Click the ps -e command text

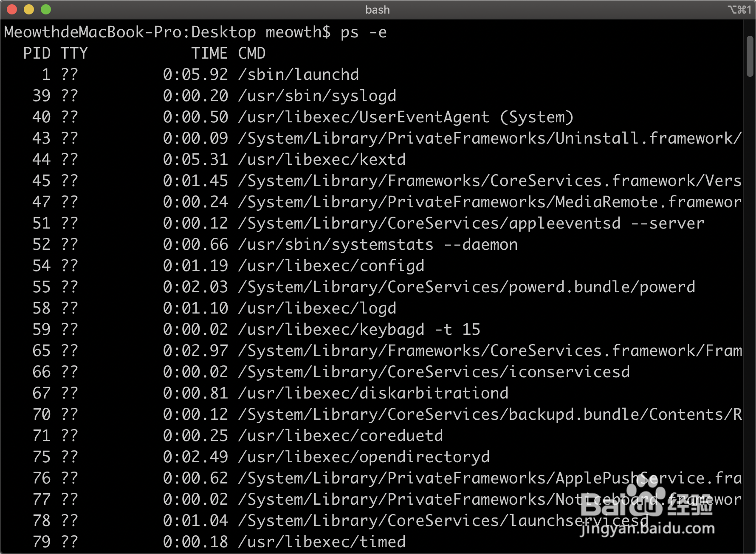(364, 32)
